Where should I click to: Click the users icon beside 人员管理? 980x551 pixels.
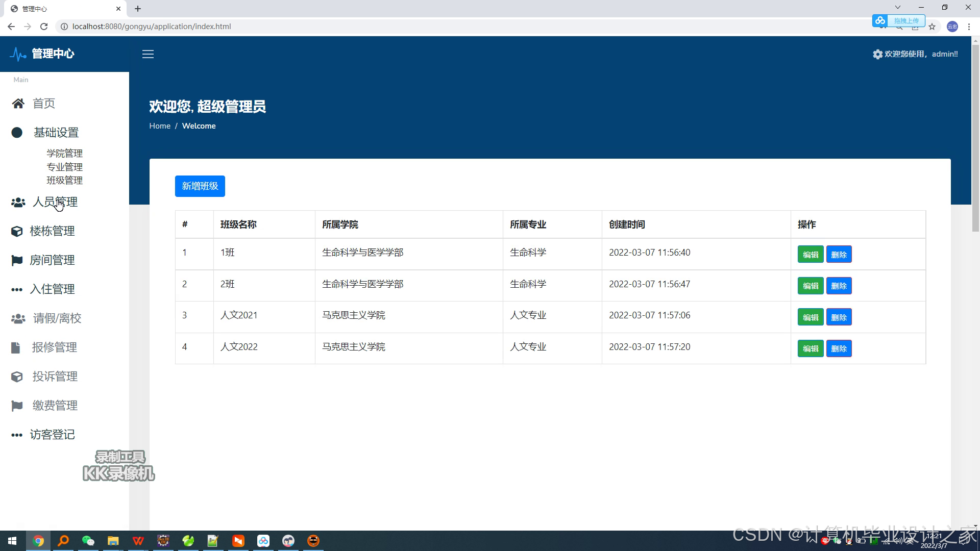[18, 203]
